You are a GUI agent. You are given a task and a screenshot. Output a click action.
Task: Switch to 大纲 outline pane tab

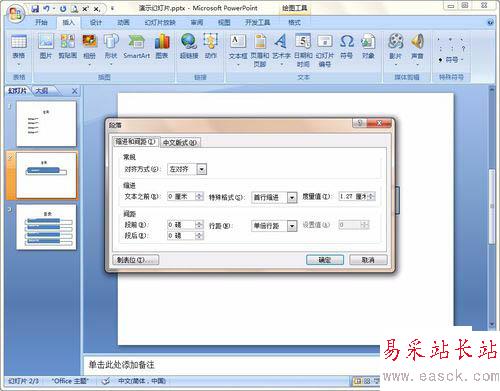[x=42, y=91]
